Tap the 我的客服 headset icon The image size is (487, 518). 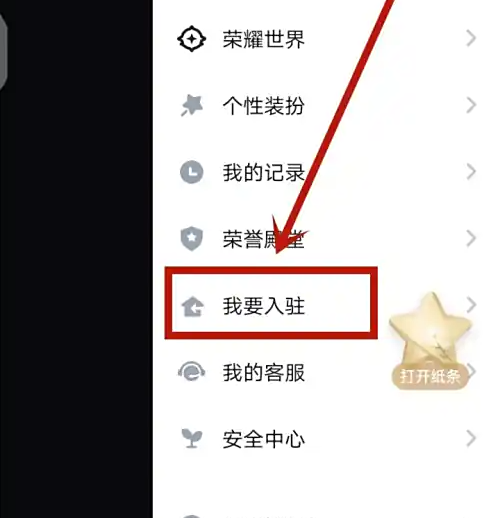point(192,372)
